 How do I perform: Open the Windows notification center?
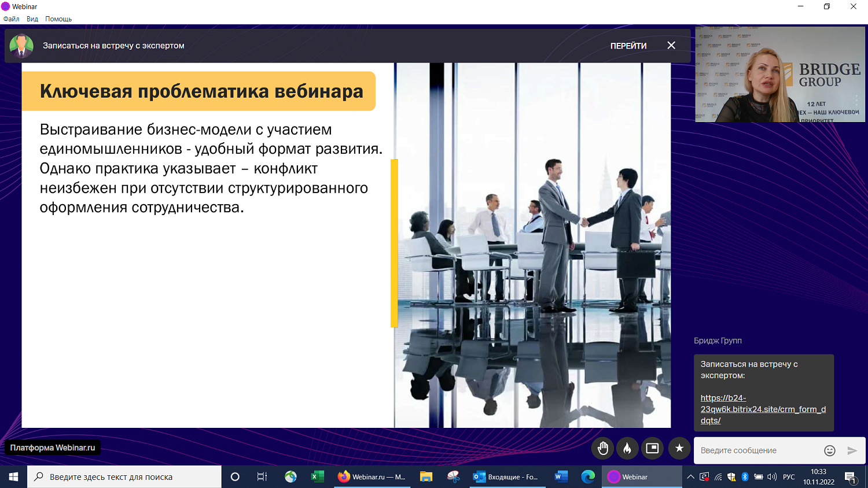pyautogui.click(x=850, y=477)
